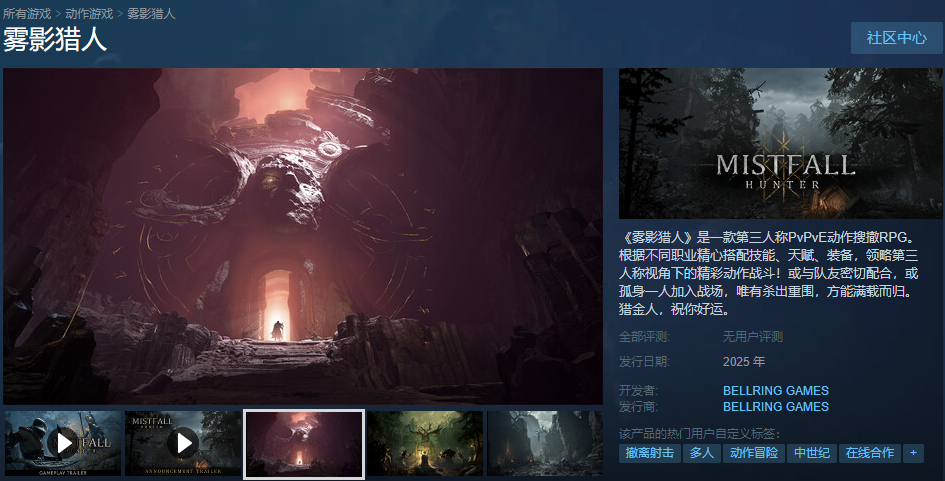Select the 多人 tag

(702, 453)
